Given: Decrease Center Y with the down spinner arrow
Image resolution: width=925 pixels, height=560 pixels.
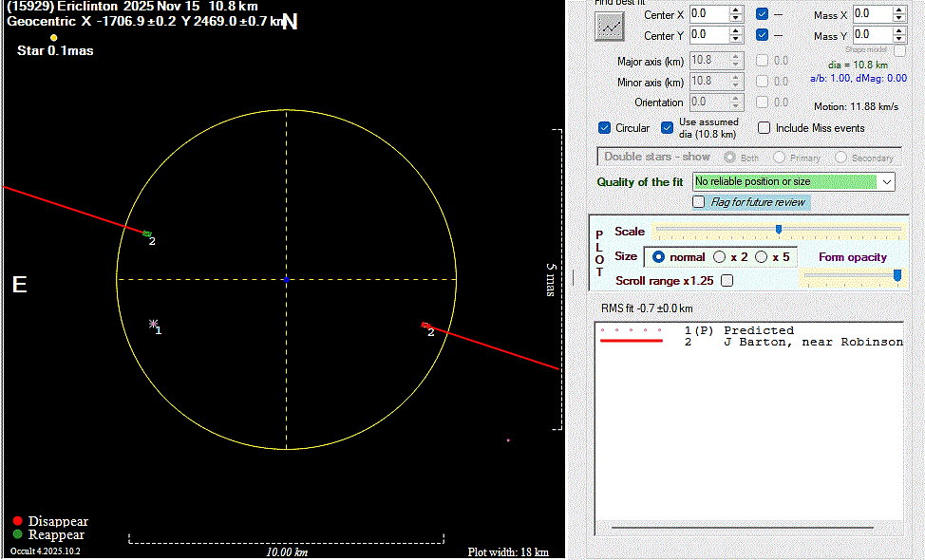Looking at the screenshot, I should coord(736,40).
